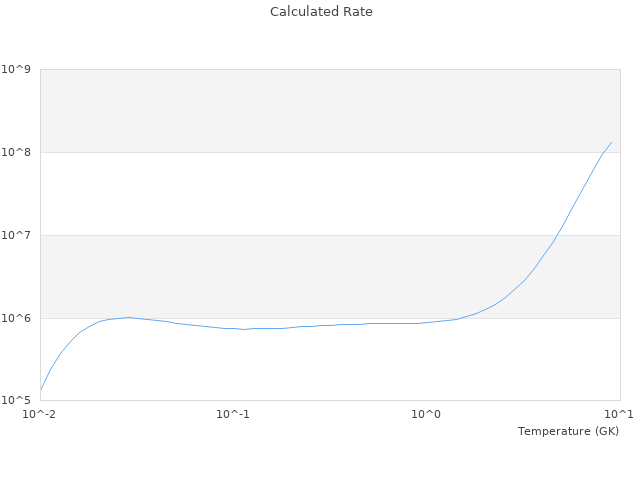Click the "Calculated Rate" chart title
This screenshot has width=640, height=480.
pos(321,12)
